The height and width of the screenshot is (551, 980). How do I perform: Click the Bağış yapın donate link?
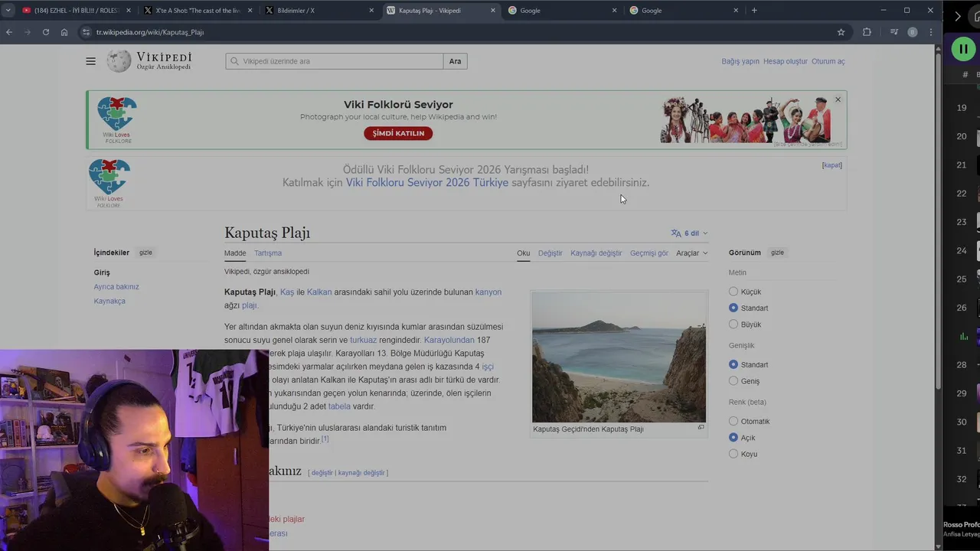click(x=740, y=61)
